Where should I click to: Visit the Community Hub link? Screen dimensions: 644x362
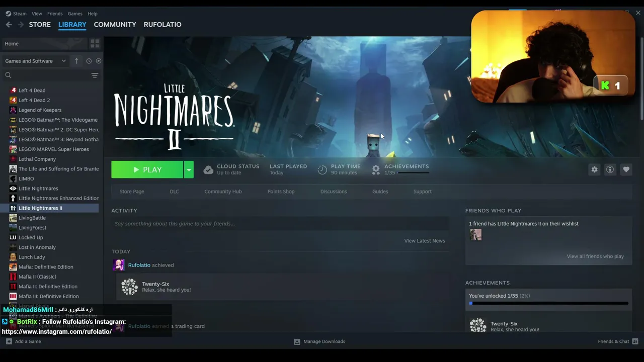point(223,192)
